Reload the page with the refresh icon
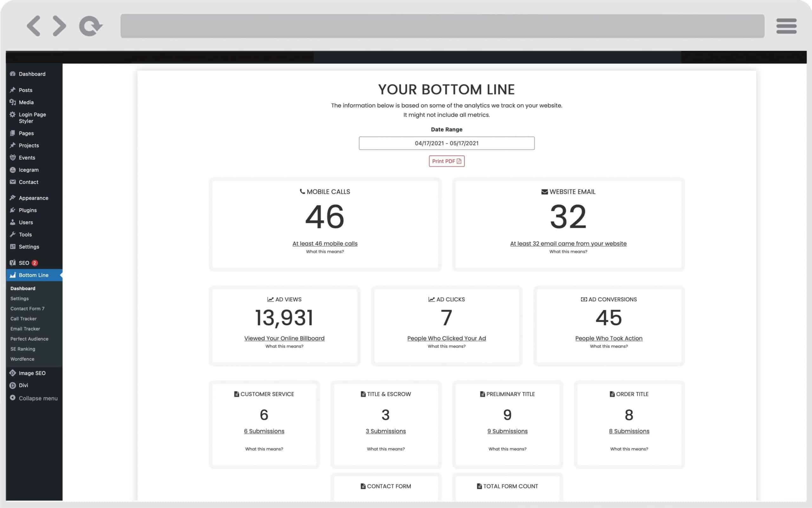Image resolution: width=812 pixels, height=508 pixels. click(91, 26)
